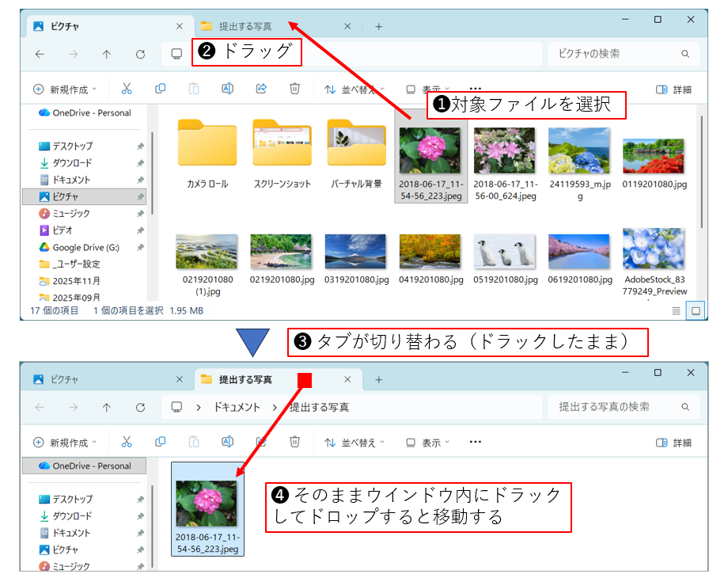
Task: Click ドキュメント in the breadcrumb path
Action: coord(237,407)
